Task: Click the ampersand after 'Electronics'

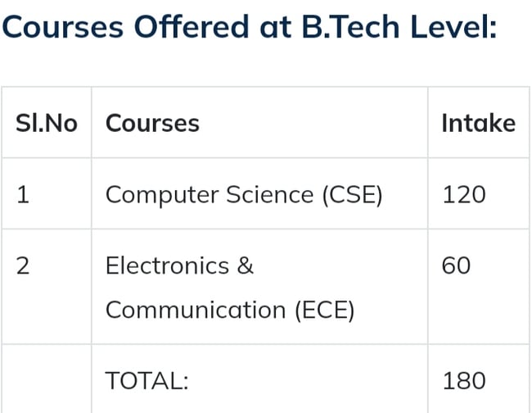Action: pyautogui.click(x=245, y=266)
